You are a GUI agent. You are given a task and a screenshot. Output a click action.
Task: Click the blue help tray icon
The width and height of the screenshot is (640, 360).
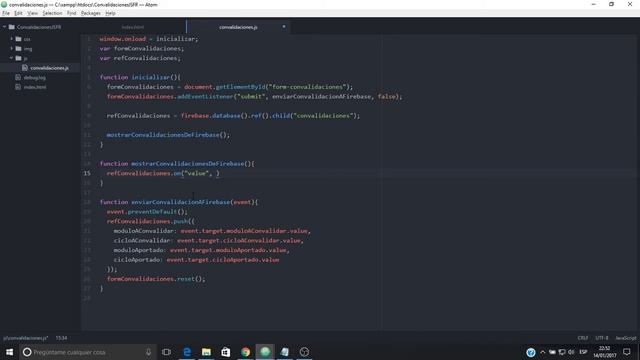(x=531, y=352)
